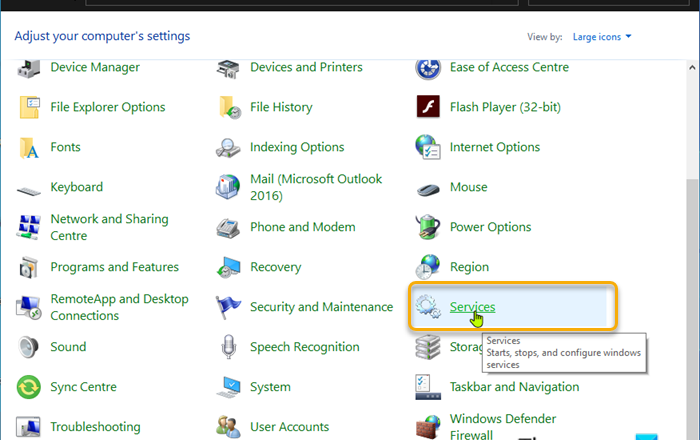
Task: Click the Indexing Options magnifier icon
Action: coord(228,148)
